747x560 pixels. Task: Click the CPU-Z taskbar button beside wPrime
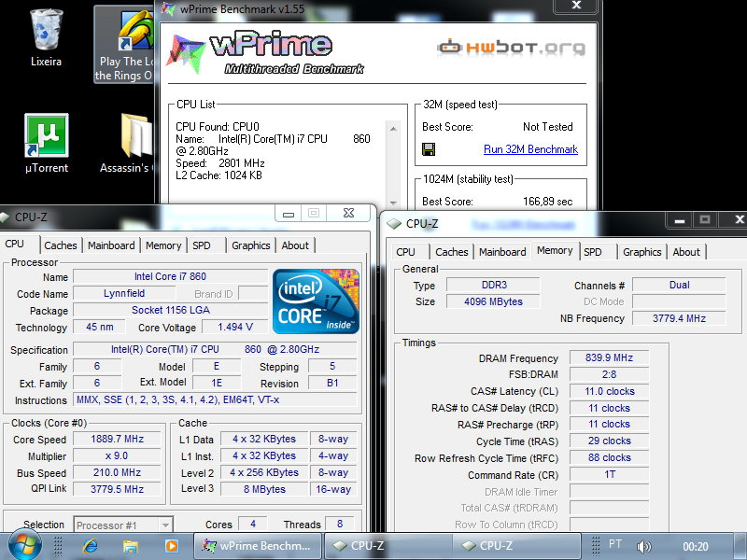pos(388,546)
